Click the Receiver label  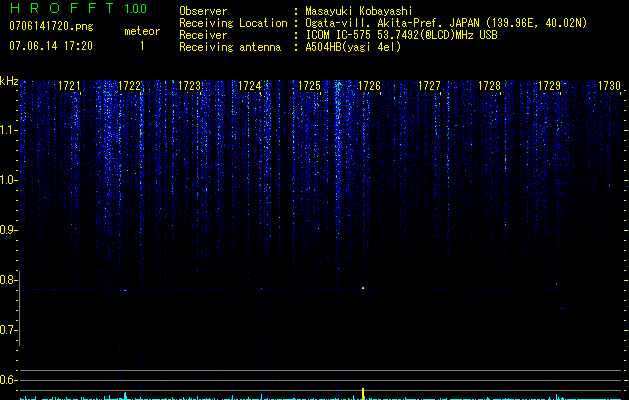tap(203, 35)
